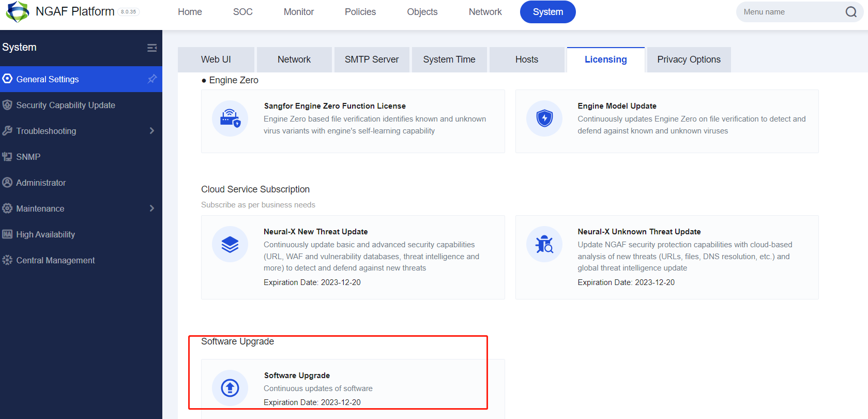Expand the Maintenance submenu
Screen dimensions: 868x419
pyautogui.click(x=151, y=208)
